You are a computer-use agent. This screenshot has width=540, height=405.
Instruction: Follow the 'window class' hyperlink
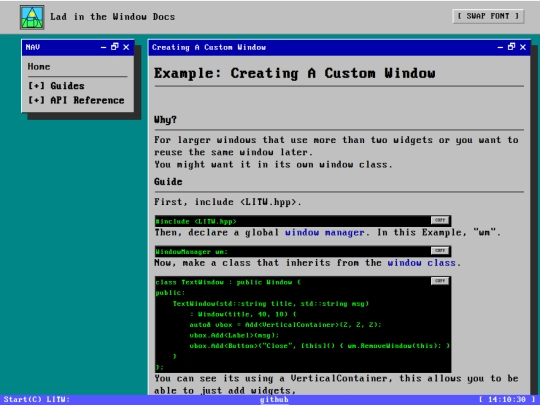pyautogui.click(x=422, y=263)
